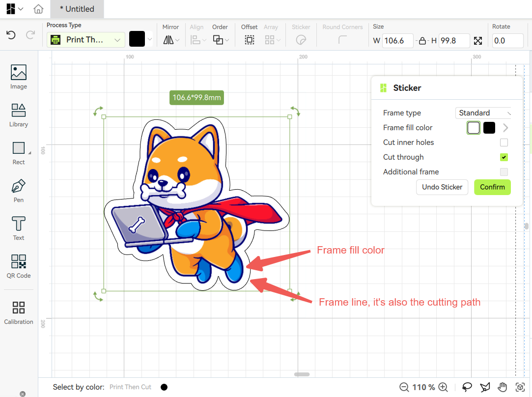Viewport: 532px width, 397px height.
Task: Undo the last action
Action: coord(11,34)
